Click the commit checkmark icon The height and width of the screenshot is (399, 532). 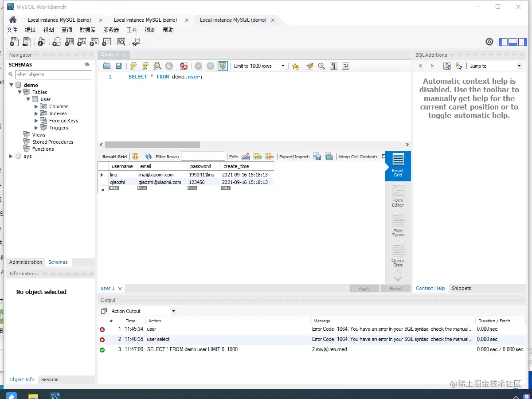point(198,66)
